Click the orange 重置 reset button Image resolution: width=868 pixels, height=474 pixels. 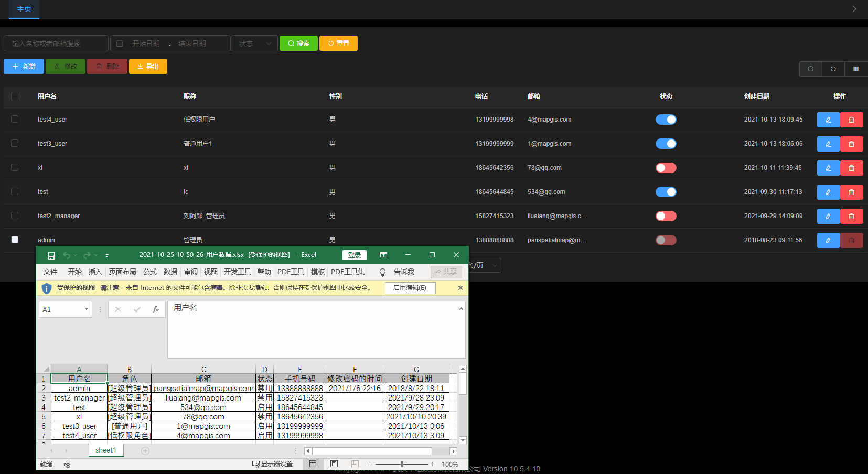pyautogui.click(x=338, y=44)
